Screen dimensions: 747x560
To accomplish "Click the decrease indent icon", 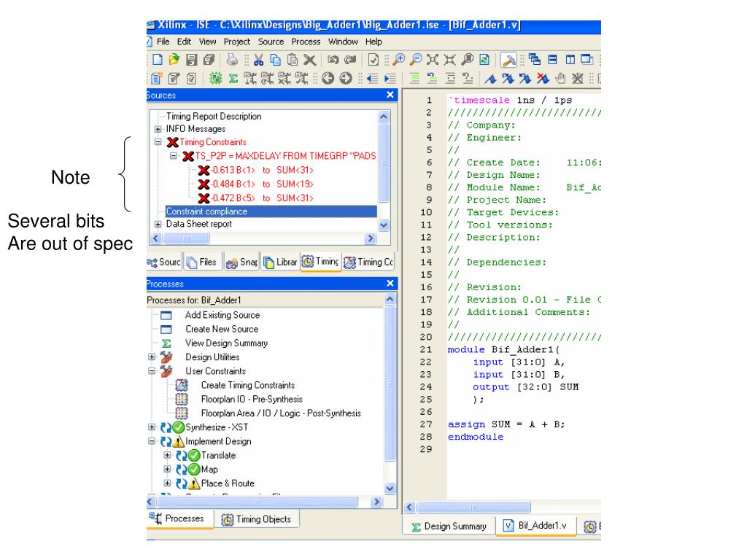I will (373, 79).
